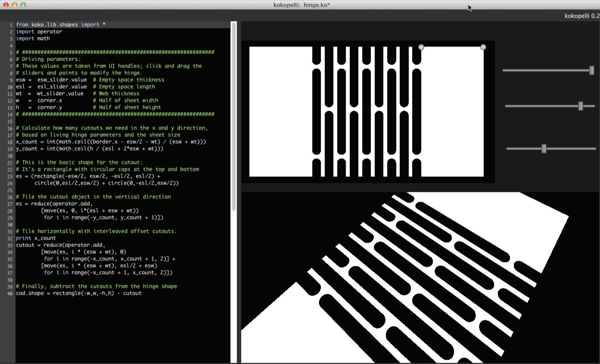Zoom the window with the green button
This screenshot has height=364, width=600.
23,5
